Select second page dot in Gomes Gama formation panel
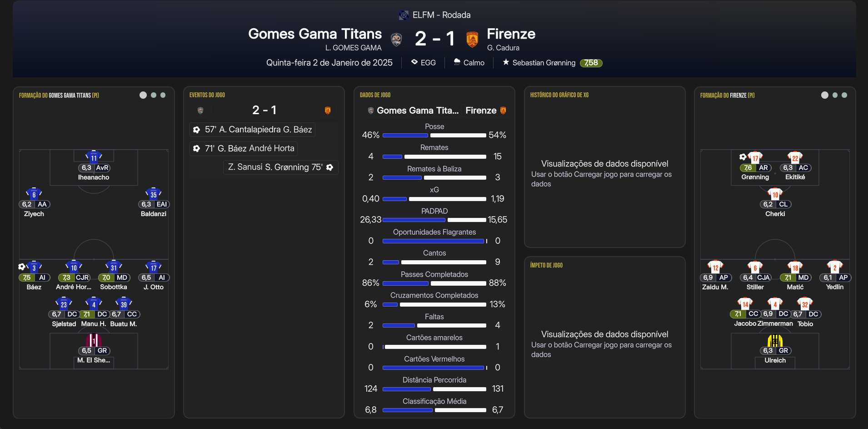Viewport: 868px width, 429px height. [154, 95]
